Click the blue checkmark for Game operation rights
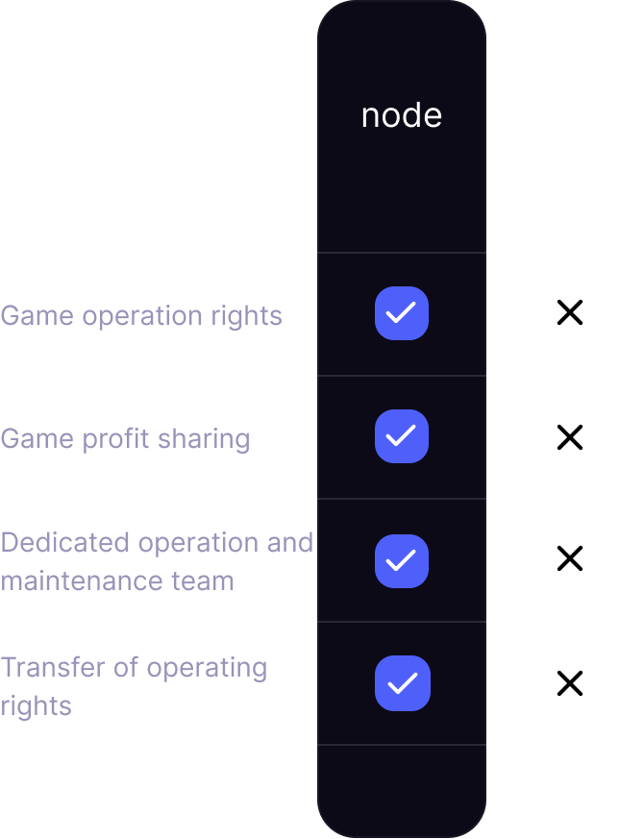The image size is (644, 839). (x=402, y=313)
